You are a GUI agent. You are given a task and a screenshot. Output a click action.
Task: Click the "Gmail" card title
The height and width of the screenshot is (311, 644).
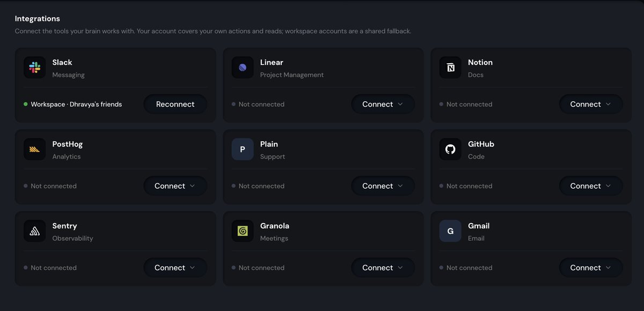click(479, 226)
